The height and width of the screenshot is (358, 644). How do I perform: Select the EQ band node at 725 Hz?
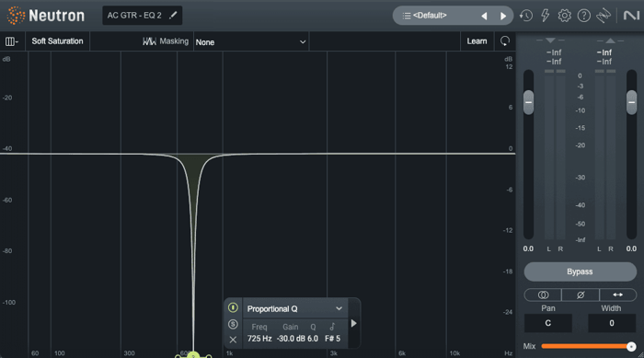193,355
